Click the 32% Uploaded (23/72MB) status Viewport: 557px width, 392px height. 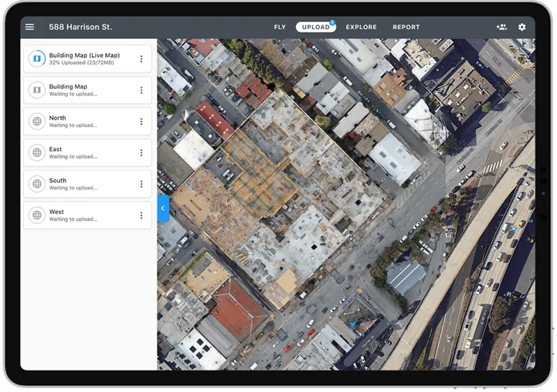(81, 63)
